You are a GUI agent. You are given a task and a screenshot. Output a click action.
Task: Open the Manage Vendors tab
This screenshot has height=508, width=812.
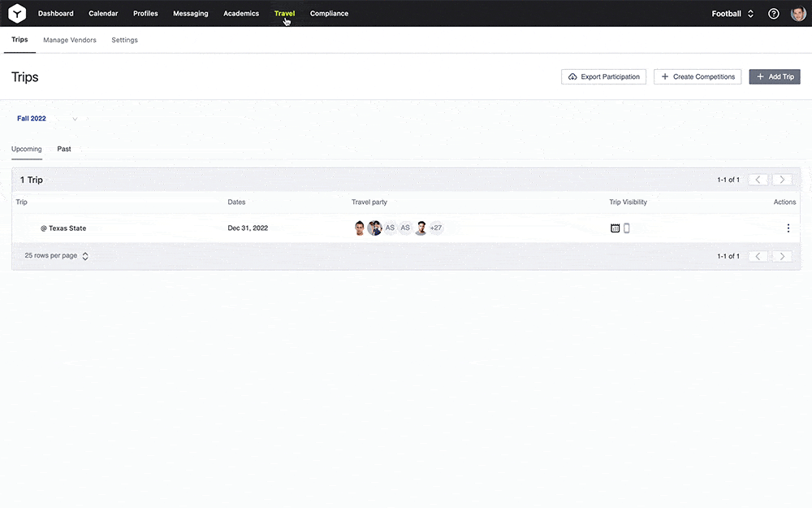70,40
